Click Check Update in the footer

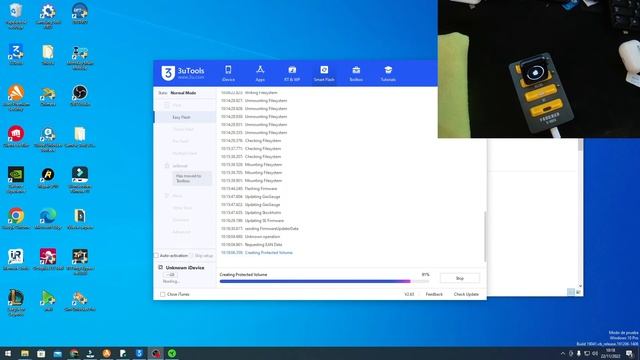pos(466,294)
